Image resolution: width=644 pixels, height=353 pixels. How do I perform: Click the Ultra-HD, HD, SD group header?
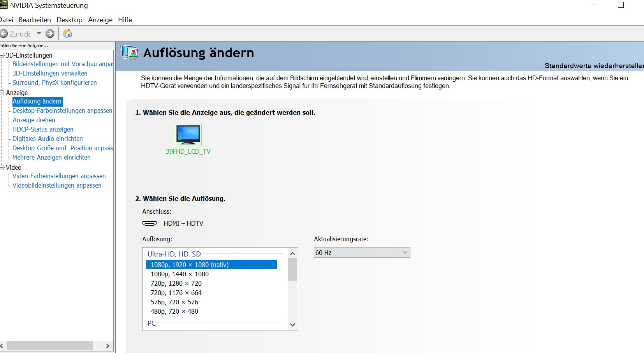click(174, 254)
